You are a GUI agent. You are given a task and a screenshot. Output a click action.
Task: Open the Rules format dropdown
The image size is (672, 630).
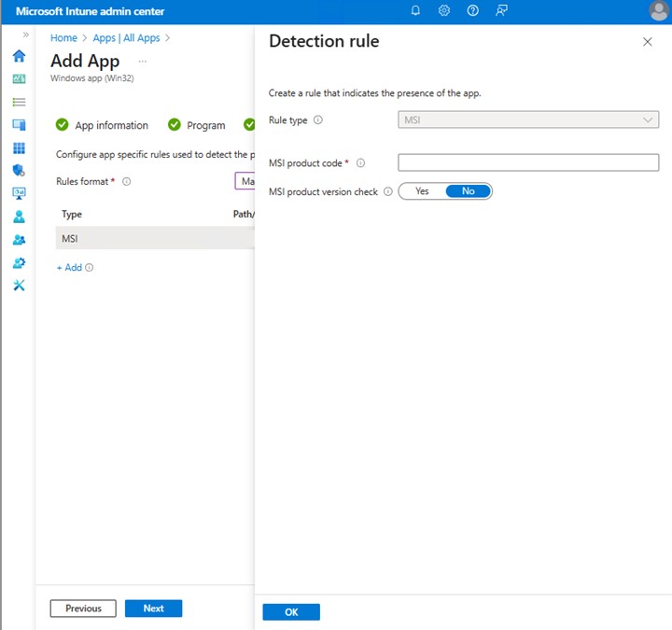pos(245,181)
